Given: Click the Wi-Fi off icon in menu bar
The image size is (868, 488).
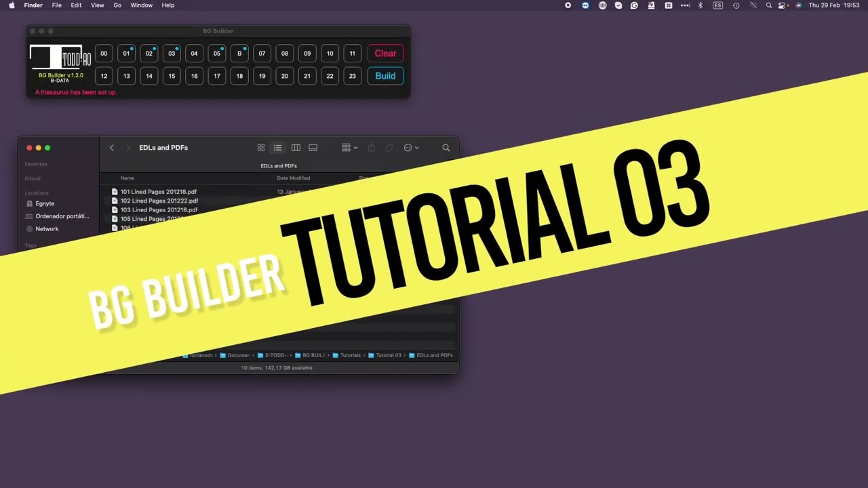Looking at the screenshot, I should [x=753, y=5].
